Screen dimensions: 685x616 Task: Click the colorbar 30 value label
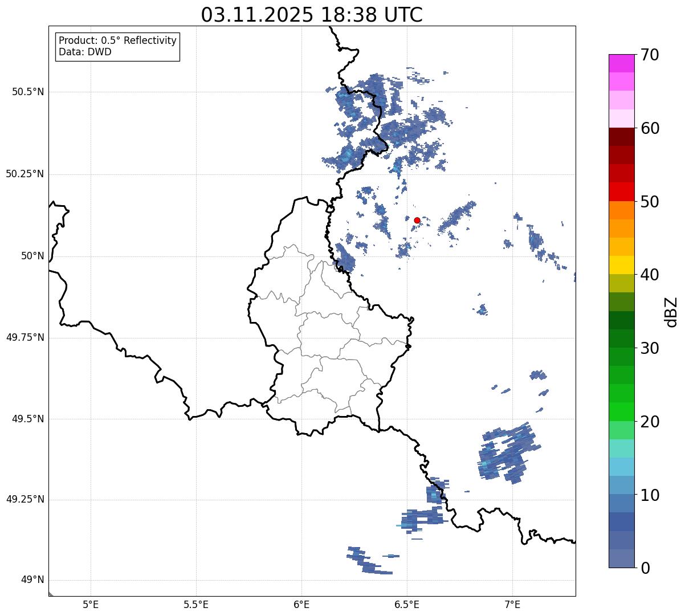[652, 348]
